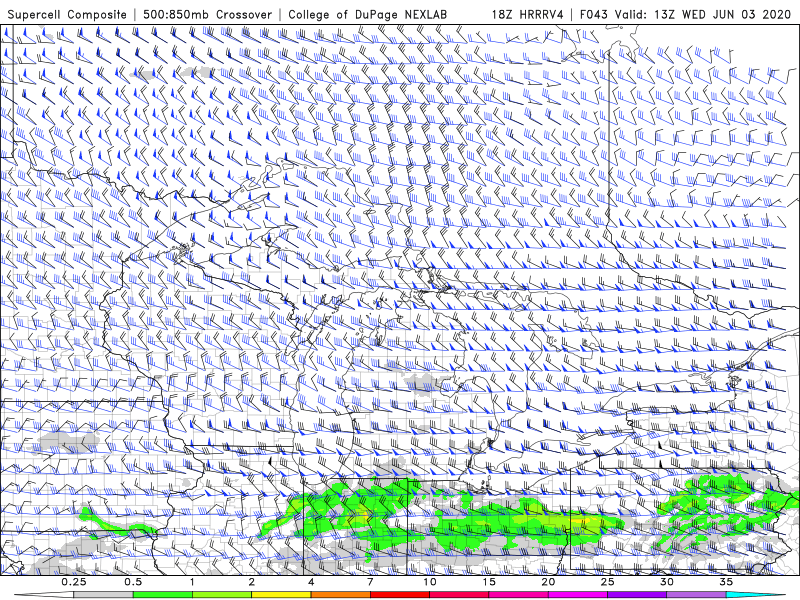Select the legend value 10
This screenshot has width=800, height=600.
tap(430, 582)
